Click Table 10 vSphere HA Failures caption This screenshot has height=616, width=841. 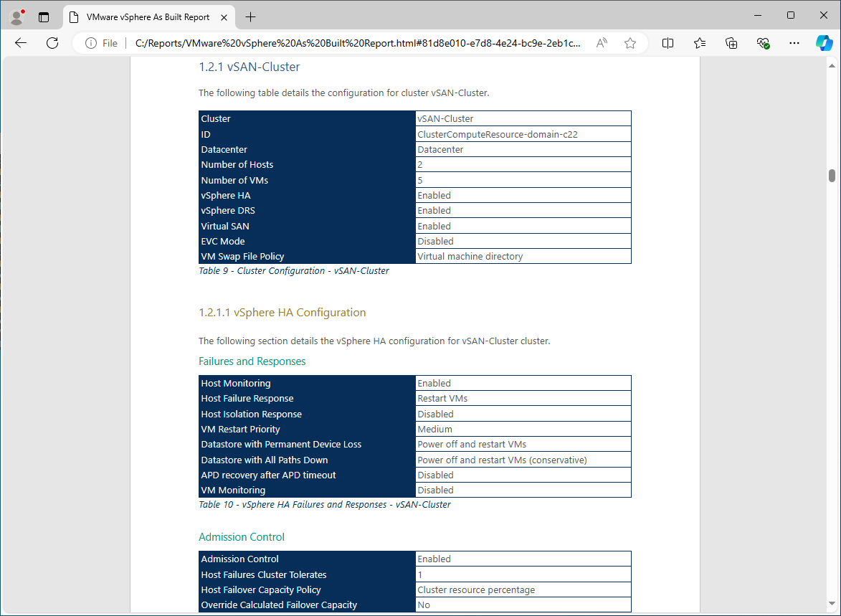pos(325,505)
